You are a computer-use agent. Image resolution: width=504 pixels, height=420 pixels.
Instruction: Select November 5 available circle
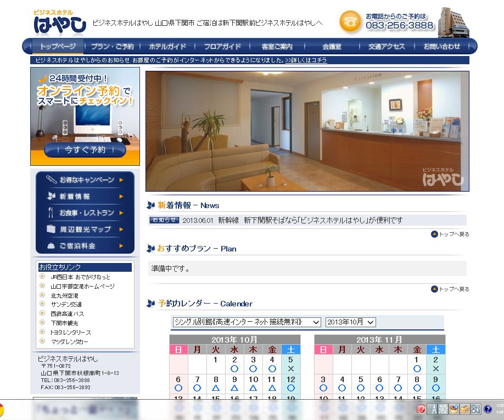[361, 388]
